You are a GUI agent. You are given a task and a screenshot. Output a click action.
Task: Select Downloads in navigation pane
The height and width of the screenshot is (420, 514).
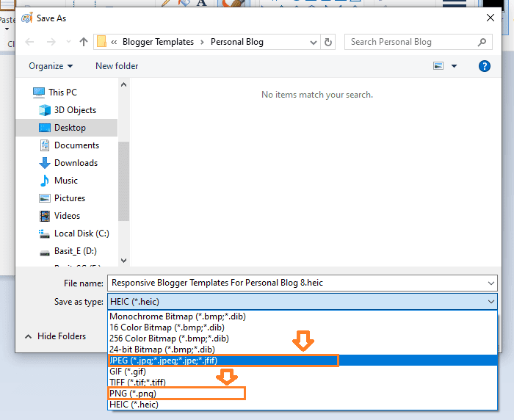click(76, 163)
